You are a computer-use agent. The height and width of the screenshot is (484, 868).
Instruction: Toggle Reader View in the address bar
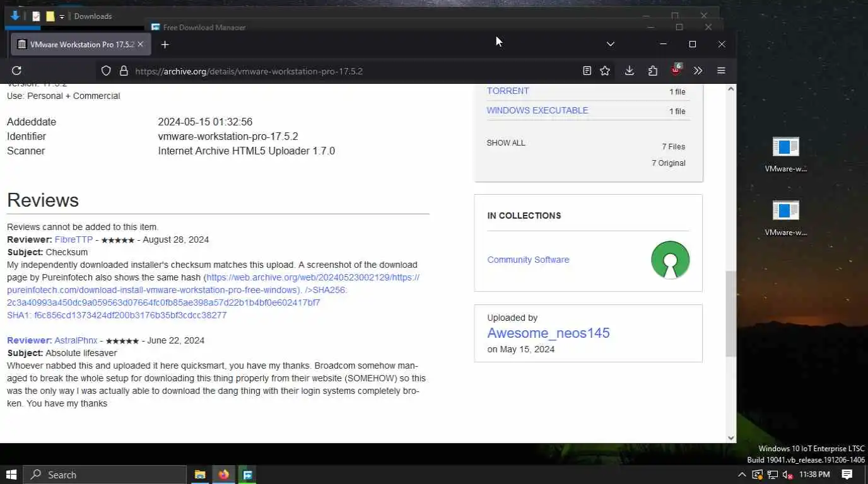tap(587, 71)
